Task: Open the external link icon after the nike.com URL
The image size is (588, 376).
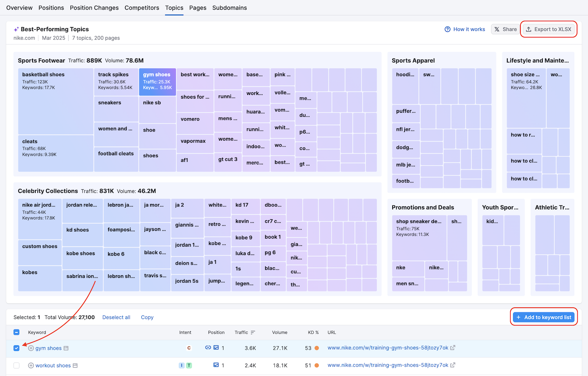Action: click(x=453, y=348)
